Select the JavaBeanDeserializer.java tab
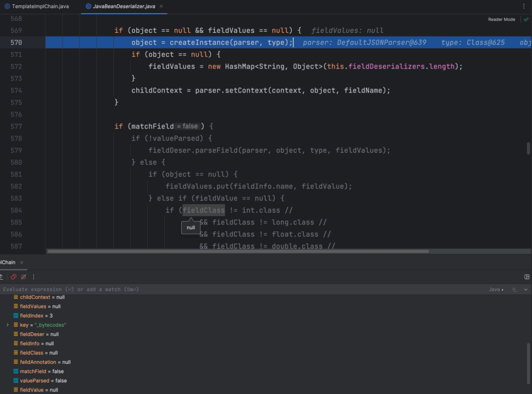The height and width of the screenshot is (394, 532). point(124,6)
